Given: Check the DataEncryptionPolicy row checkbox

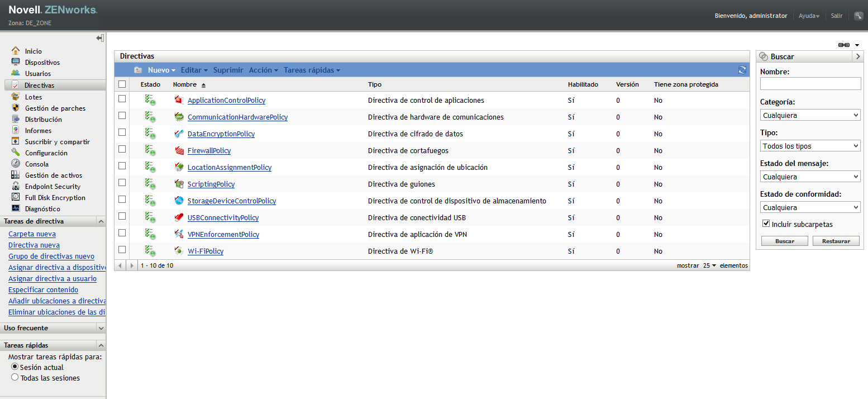Looking at the screenshot, I should (122, 132).
